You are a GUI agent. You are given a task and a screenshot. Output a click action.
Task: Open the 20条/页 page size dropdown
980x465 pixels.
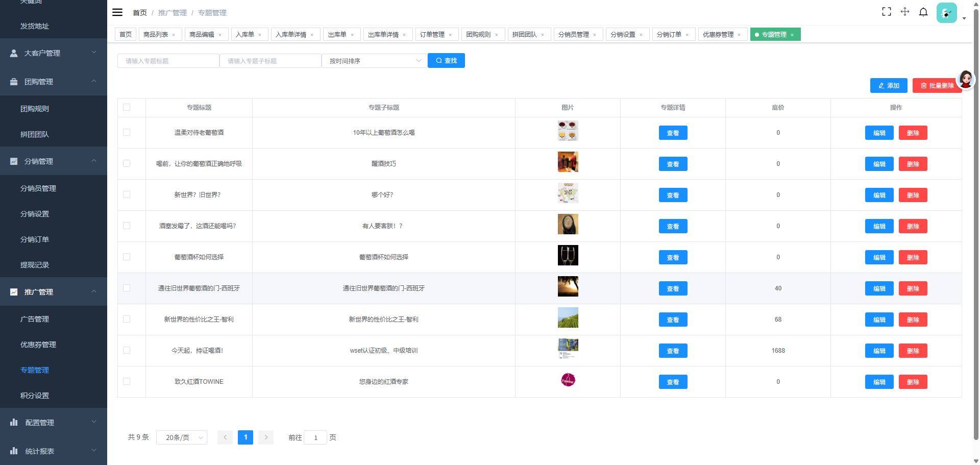click(181, 437)
